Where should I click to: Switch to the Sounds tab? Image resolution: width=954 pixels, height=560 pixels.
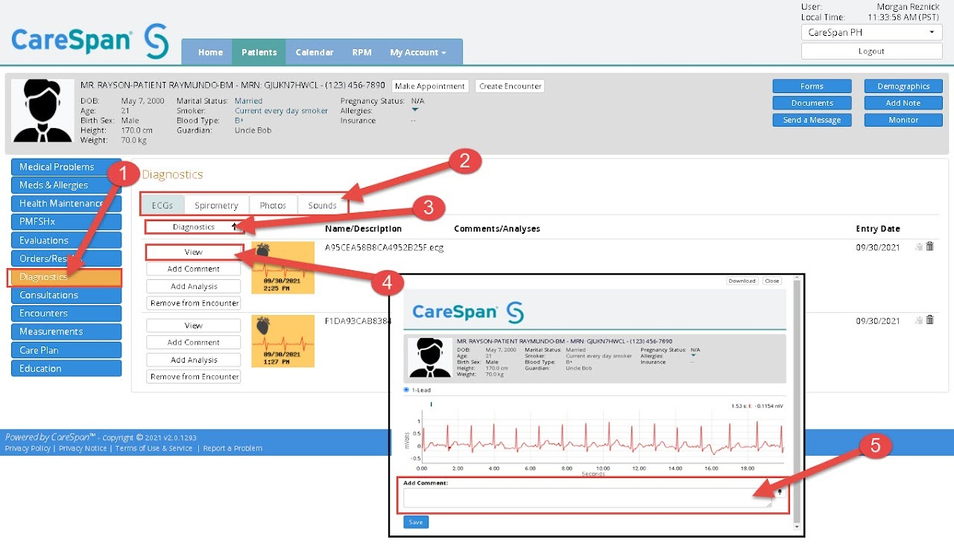[x=322, y=206]
